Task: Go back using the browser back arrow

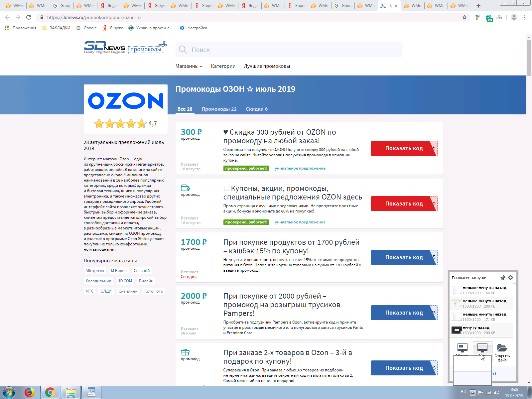Action: coord(7,17)
